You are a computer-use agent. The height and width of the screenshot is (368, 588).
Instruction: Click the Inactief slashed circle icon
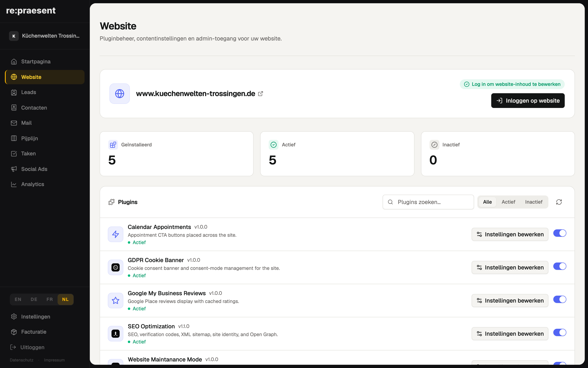point(434,145)
